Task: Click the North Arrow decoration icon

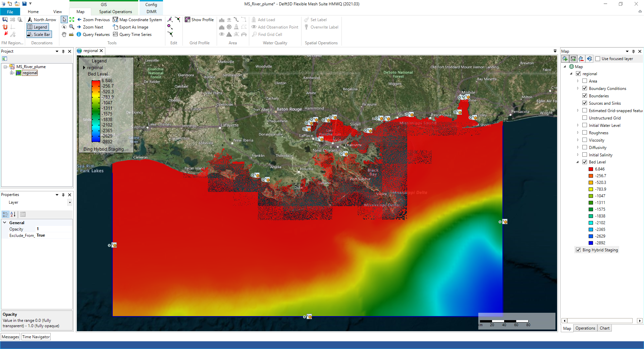Action: pos(30,20)
